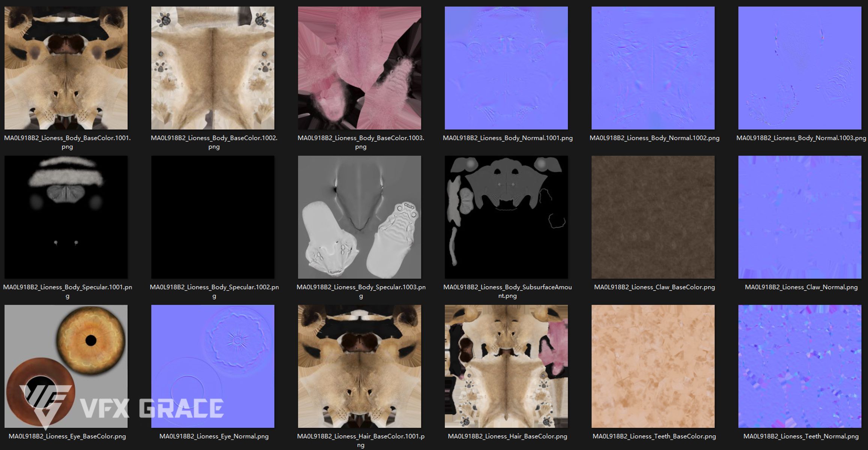Select Lioness_Hair_BaseColor.png thumbnail
Image resolution: width=868 pixels, height=450 pixels.
[x=506, y=366]
